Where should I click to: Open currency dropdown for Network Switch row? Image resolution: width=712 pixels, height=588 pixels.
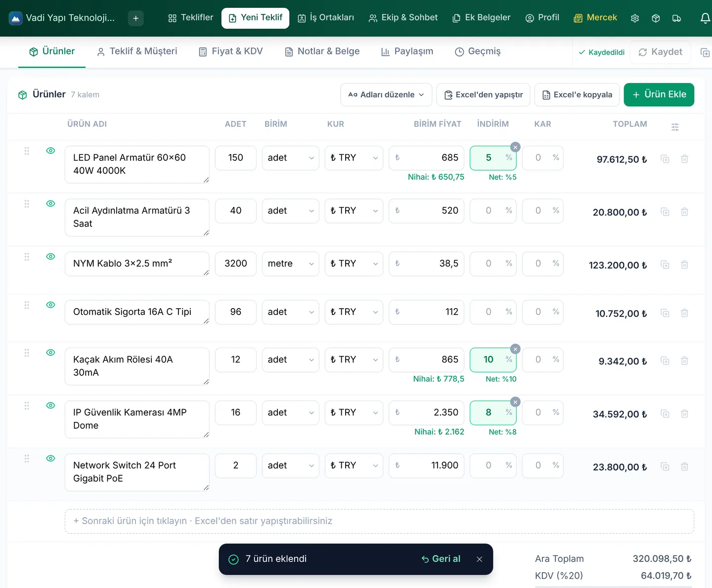pyautogui.click(x=354, y=465)
